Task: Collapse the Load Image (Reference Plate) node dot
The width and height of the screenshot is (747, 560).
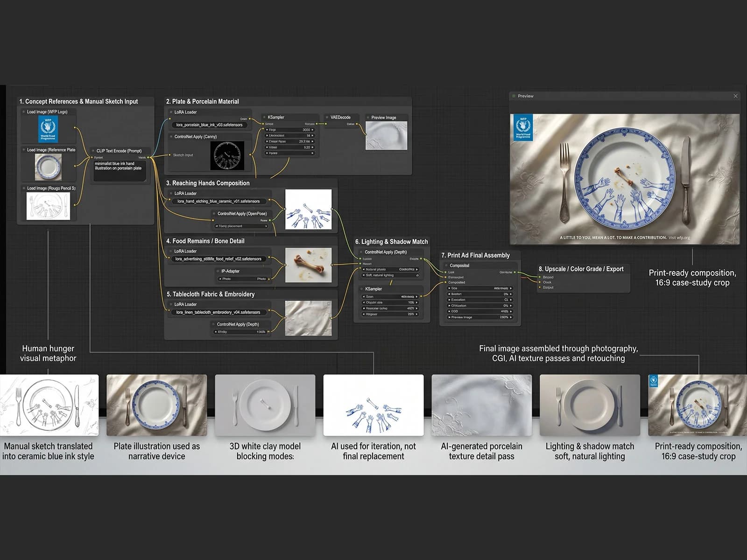Action: coord(23,150)
